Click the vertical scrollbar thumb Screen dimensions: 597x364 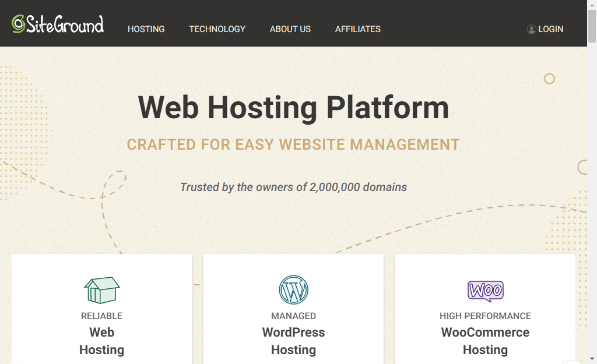point(592,26)
